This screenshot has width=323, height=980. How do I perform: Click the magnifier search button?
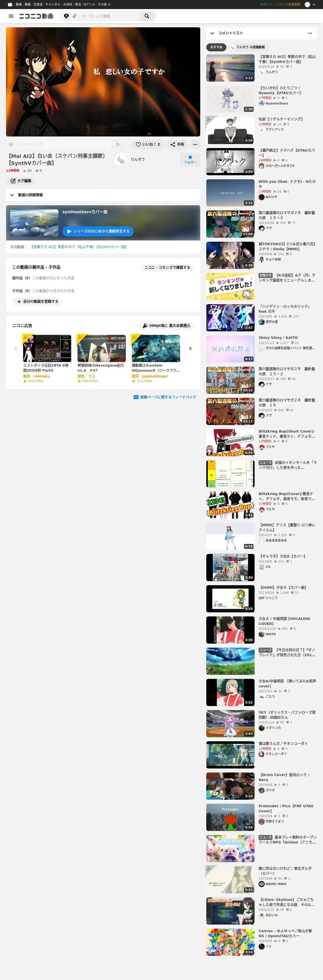click(147, 16)
